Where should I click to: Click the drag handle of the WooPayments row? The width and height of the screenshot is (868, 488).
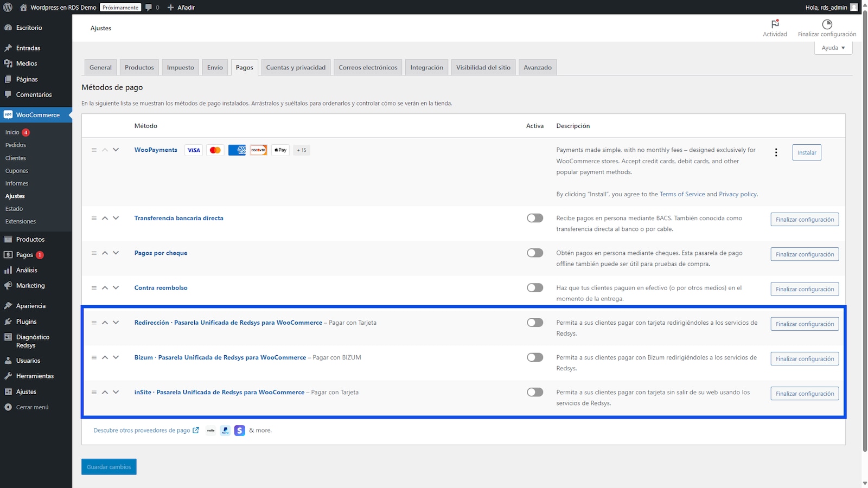tap(94, 150)
